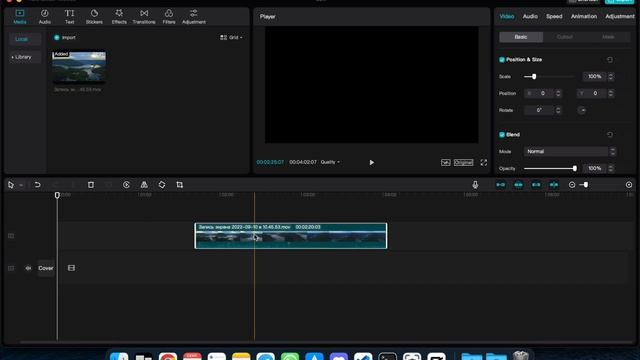Viewport: 640px width, 360px height.
Task: Open fullscreen preview in Player
Action: tap(484, 162)
